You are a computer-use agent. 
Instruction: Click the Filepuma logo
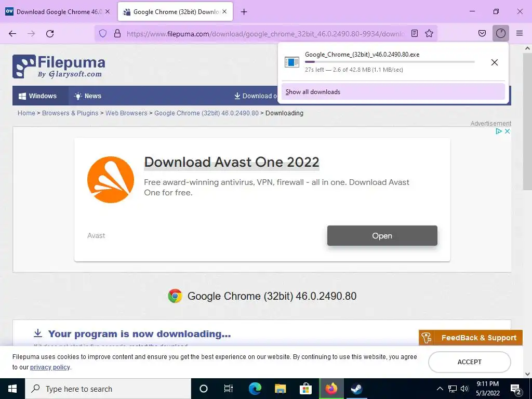(x=59, y=66)
